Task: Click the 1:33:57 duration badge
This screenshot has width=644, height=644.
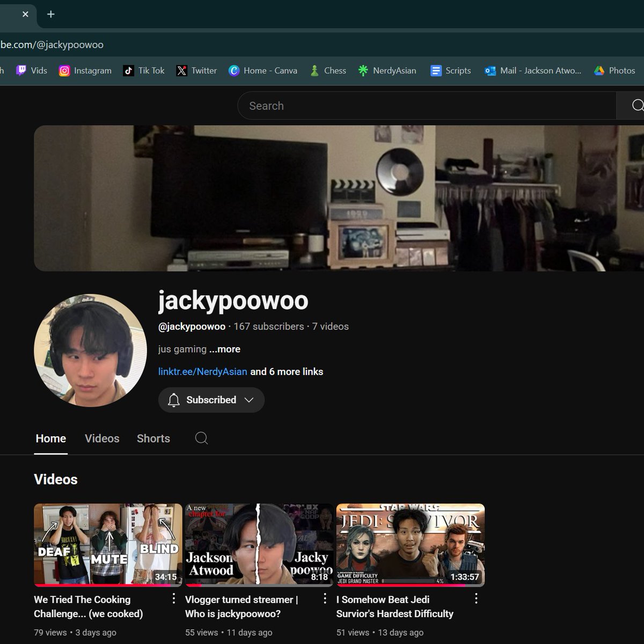Action: (x=465, y=577)
